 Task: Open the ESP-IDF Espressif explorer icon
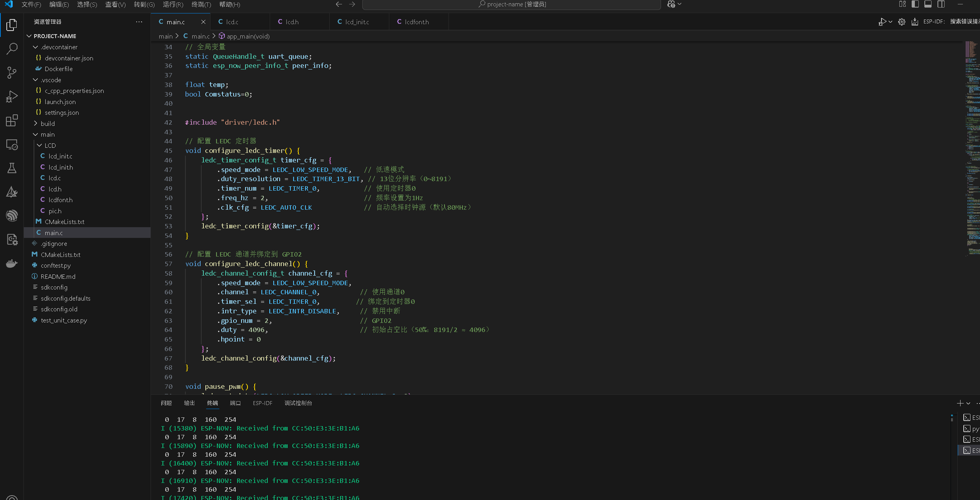12,216
